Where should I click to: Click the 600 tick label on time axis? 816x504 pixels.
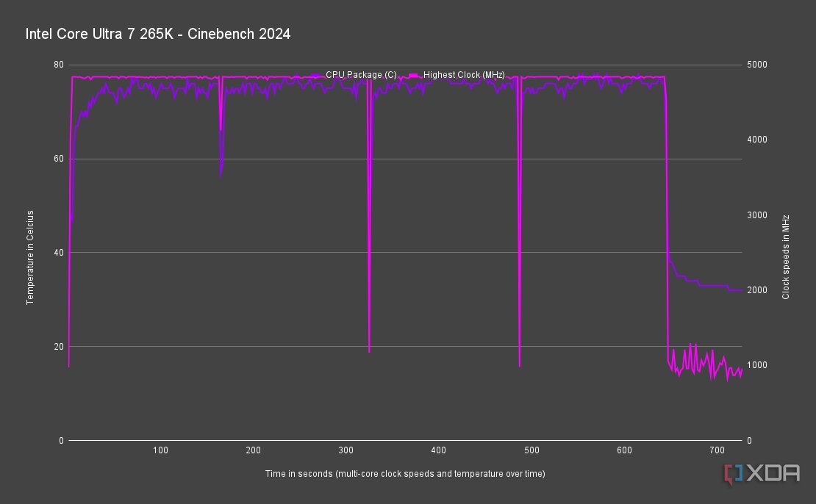pyautogui.click(x=624, y=450)
